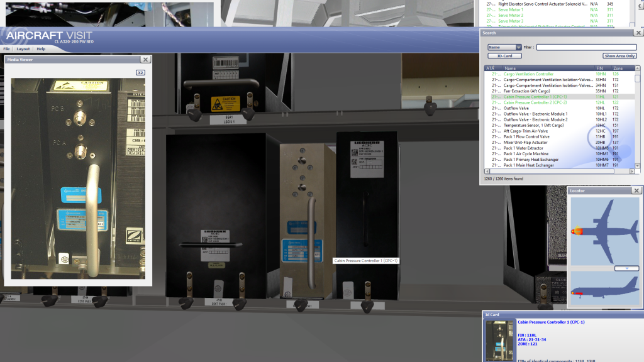
Task: Click the search list vertical scrollbar thumb
Action: pyautogui.click(x=638, y=78)
